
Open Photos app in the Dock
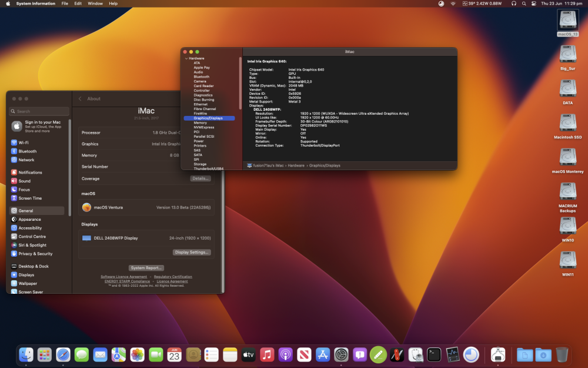point(137,354)
